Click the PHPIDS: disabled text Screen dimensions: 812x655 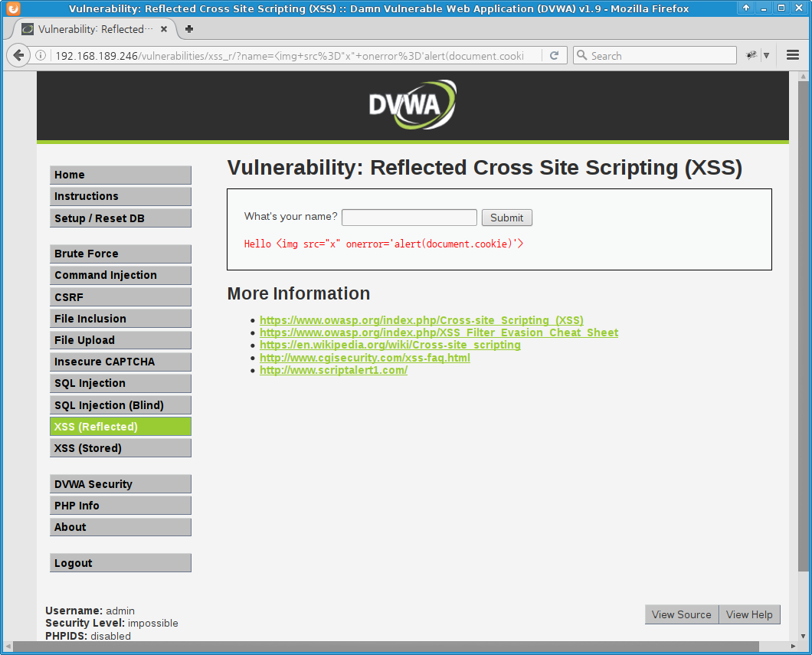87,636
